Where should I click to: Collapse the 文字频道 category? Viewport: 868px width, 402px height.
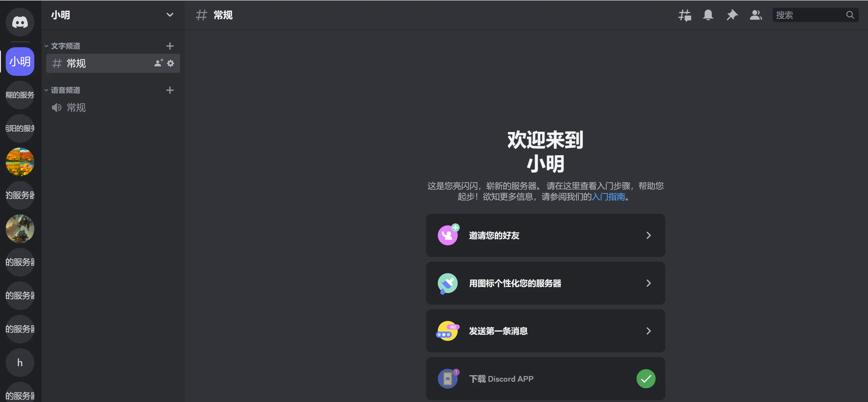[x=66, y=46]
